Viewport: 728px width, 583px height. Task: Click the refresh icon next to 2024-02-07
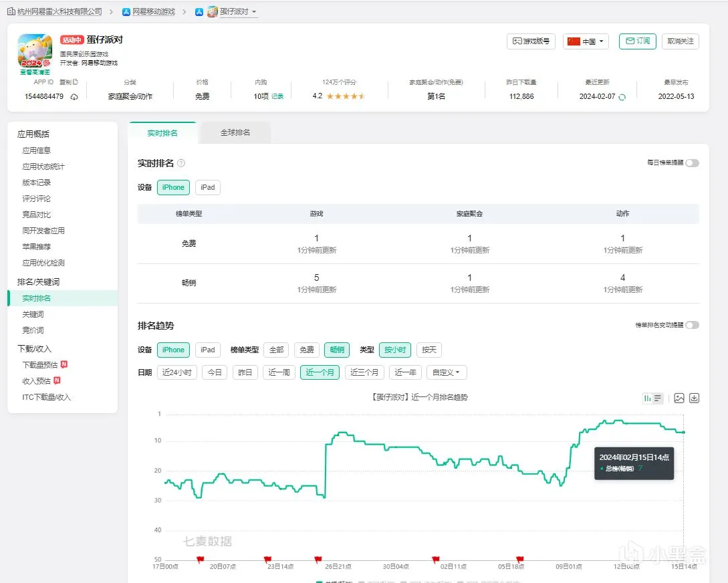tap(622, 96)
